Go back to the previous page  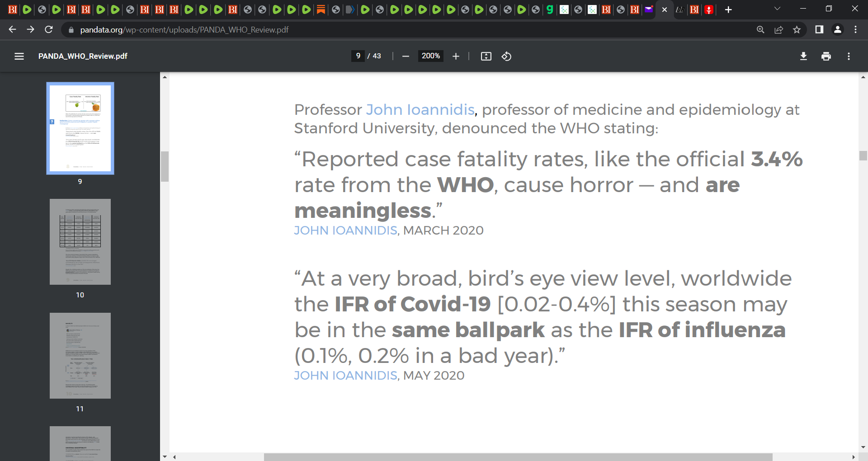[x=12, y=29]
